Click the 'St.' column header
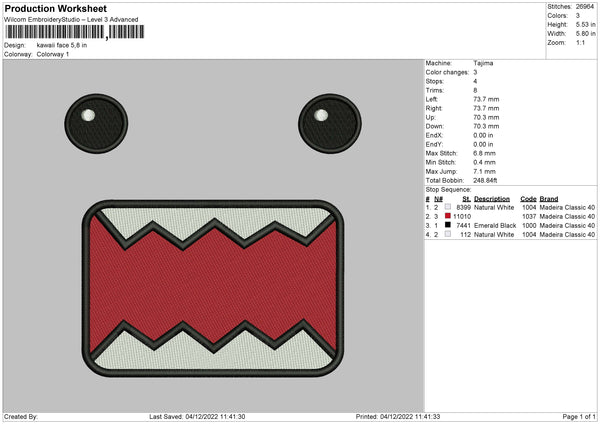 click(466, 199)
